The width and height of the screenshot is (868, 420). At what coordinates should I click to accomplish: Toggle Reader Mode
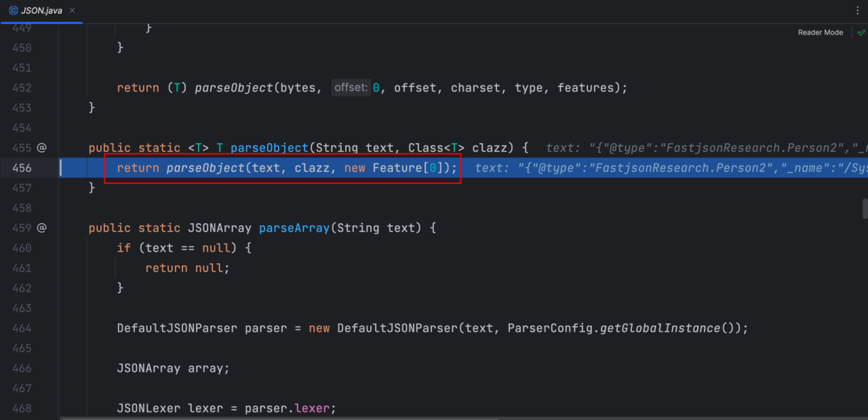click(x=820, y=33)
